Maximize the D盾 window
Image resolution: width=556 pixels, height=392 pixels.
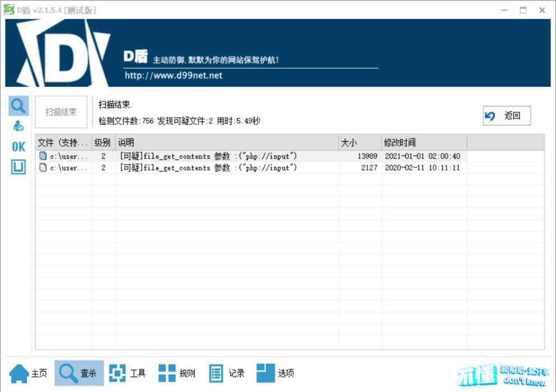(523, 10)
